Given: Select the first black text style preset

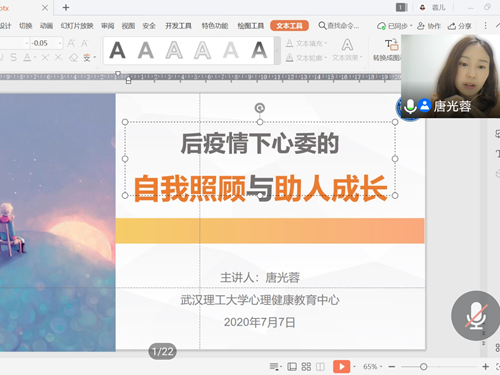Looking at the screenshot, I should (117, 50).
